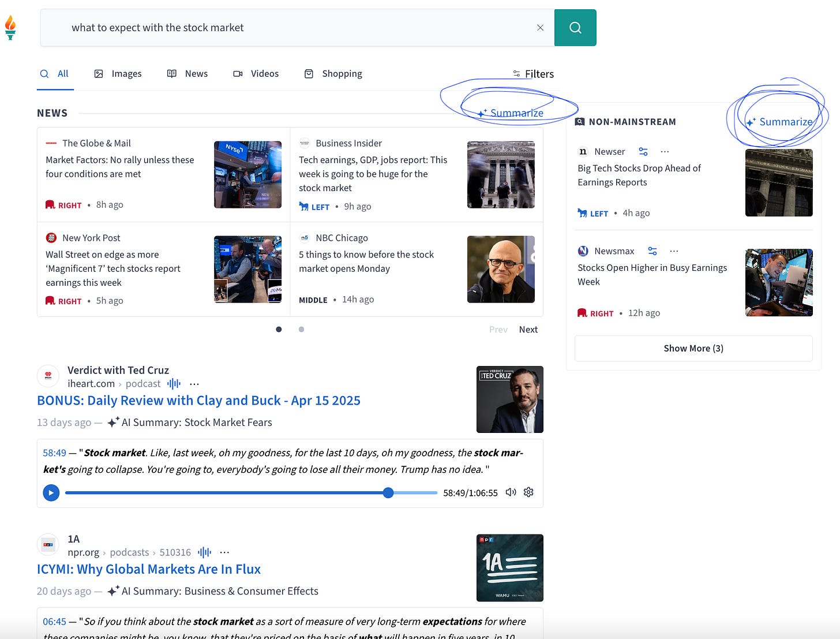Mute the podcast with the speaker icon

pyautogui.click(x=511, y=492)
